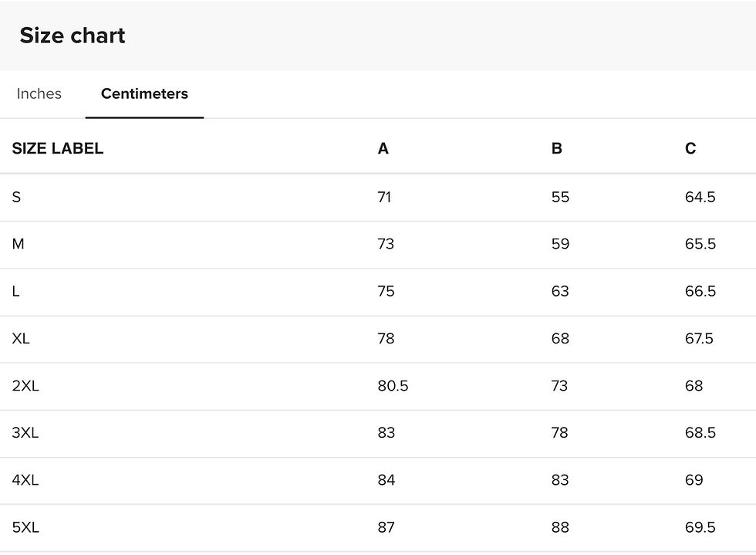This screenshot has height=555, width=756.
Task: Select the 3XL size row label
Action: tap(25, 432)
